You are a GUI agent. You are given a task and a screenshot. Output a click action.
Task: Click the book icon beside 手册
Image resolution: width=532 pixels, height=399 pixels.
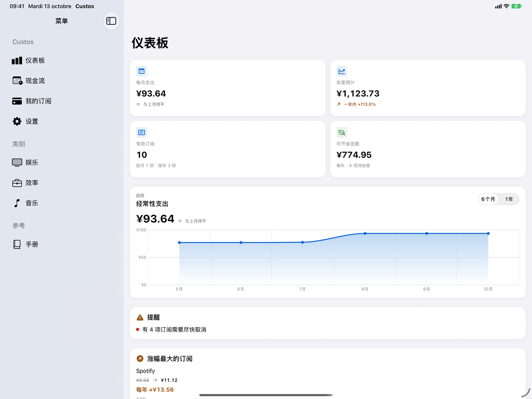[x=17, y=244]
